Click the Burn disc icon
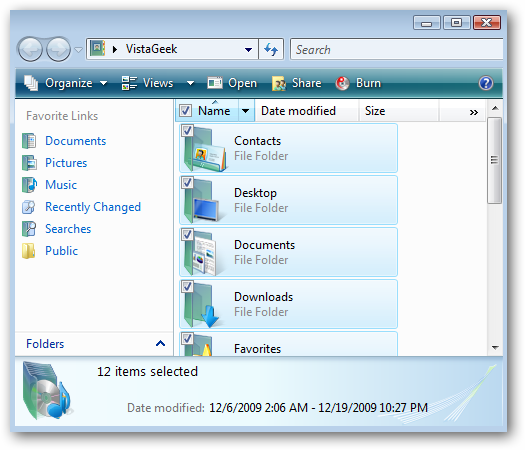The height and width of the screenshot is (450, 525). pyautogui.click(x=342, y=83)
